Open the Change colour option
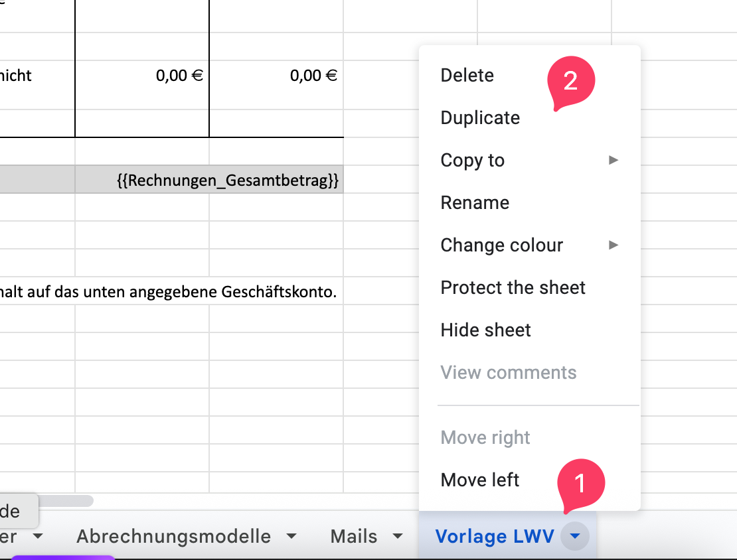This screenshot has height=560, width=737. pos(501,245)
